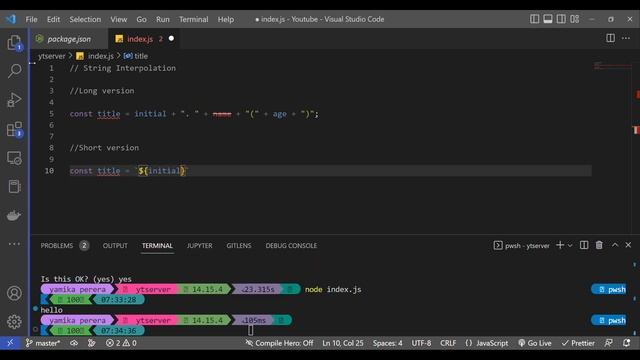Create a new terminal with plus icon

pyautogui.click(x=560, y=245)
